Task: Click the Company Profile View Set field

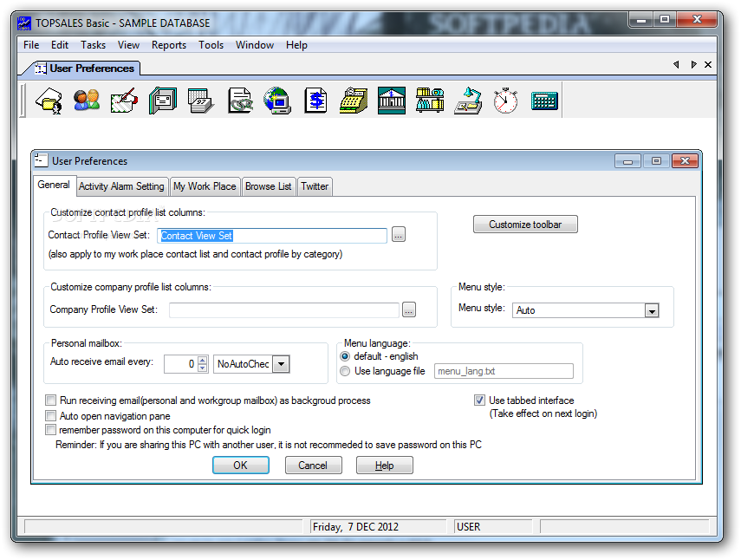Action: pos(284,310)
